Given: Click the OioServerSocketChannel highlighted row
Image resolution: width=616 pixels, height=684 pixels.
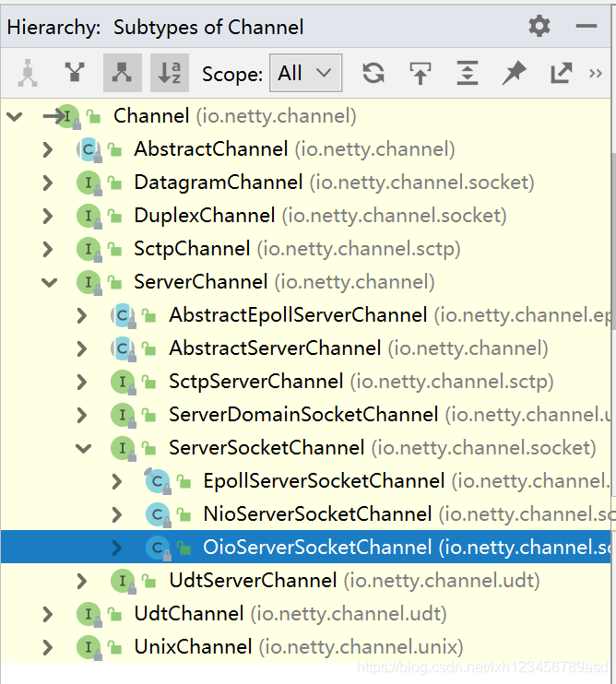Looking at the screenshot, I should point(305,548).
